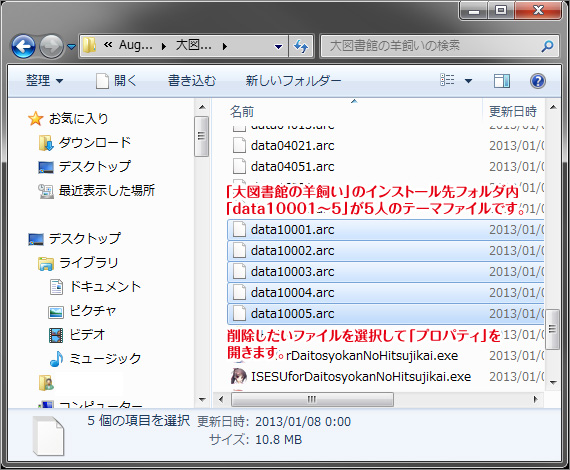Open ドキュメント library
This screenshot has height=470, width=570.
pos(105,286)
